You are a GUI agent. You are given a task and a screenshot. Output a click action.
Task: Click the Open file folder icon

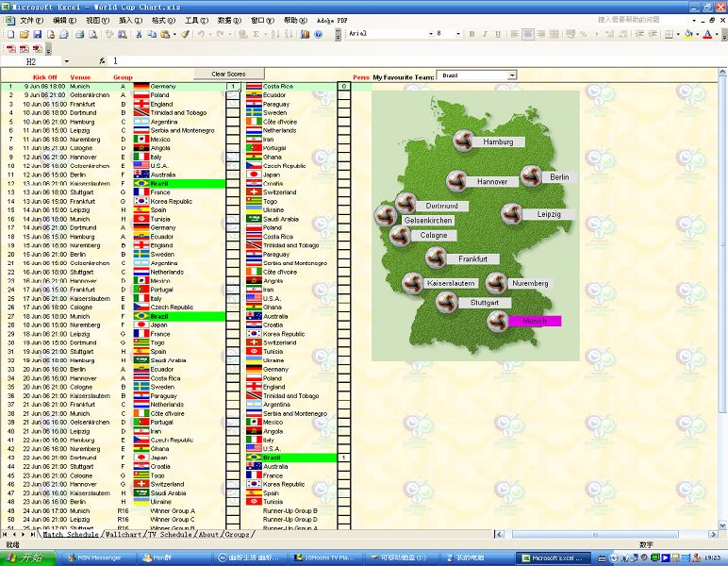click(x=25, y=34)
